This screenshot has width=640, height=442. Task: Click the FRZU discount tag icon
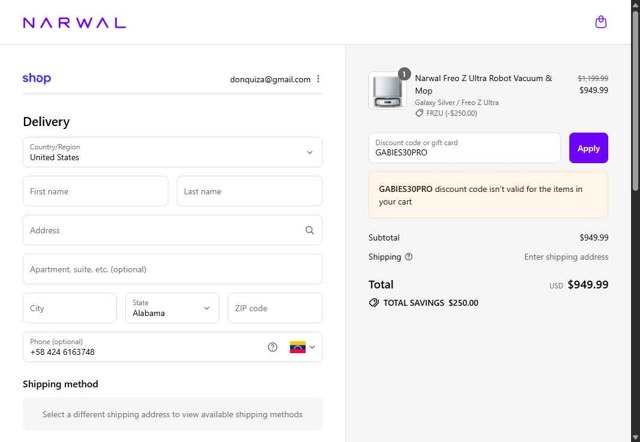(419, 113)
